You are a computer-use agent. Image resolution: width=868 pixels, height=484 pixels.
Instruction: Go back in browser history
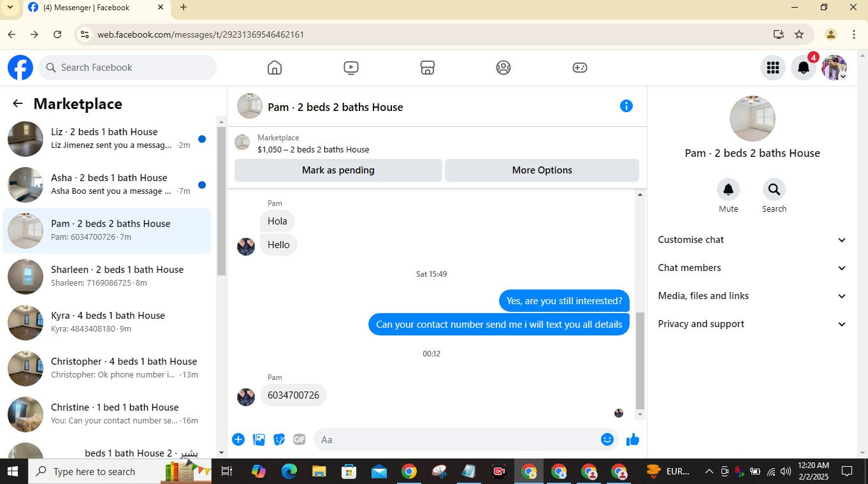pos(11,34)
